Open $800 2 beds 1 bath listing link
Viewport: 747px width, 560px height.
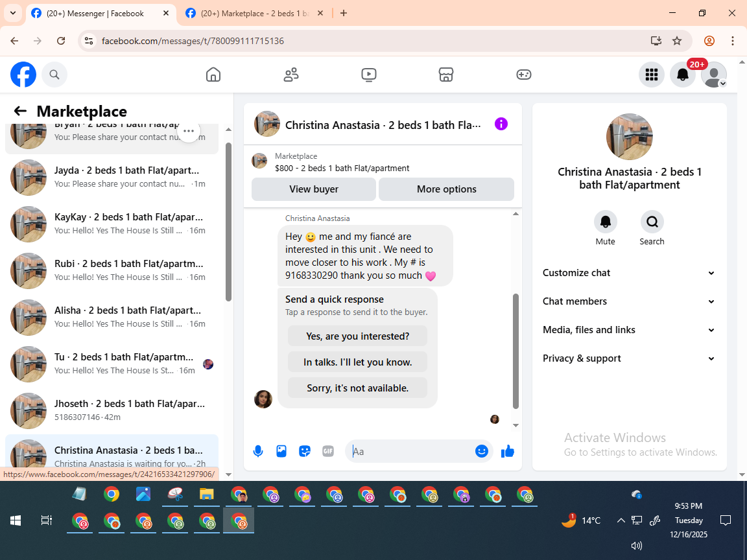[x=342, y=168]
